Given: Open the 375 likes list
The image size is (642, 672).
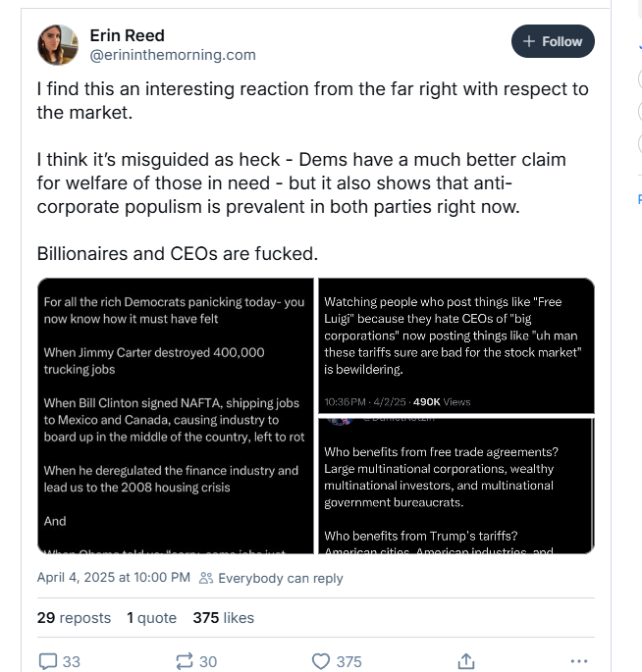Looking at the screenshot, I should tap(224, 618).
